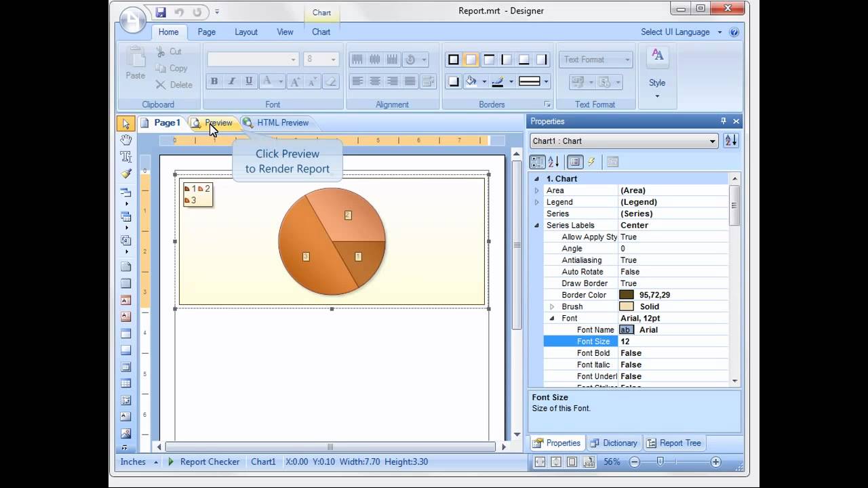The width and height of the screenshot is (868, 488).
Task: Click the fill color paint bucket
Action: (471, 81)
